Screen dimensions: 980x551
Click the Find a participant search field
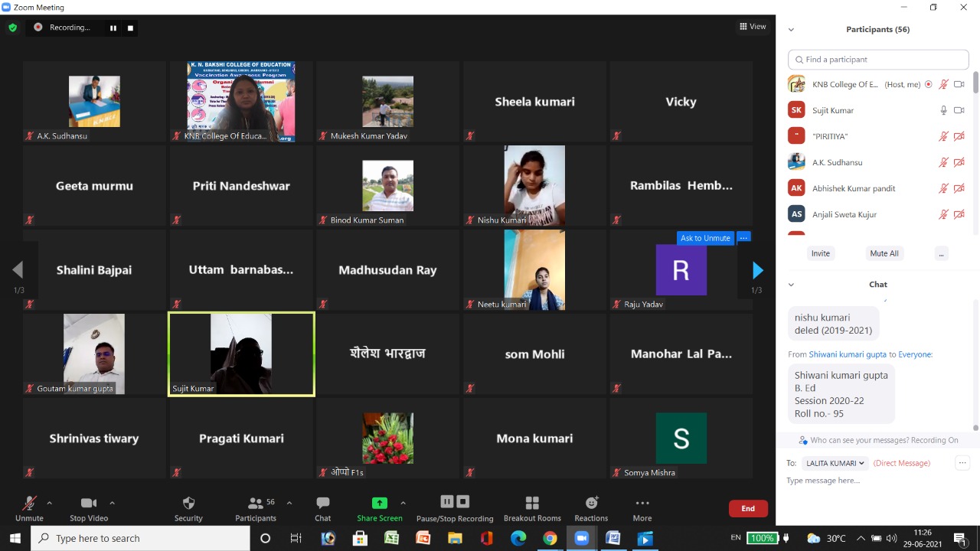click(x=878, y=60)
